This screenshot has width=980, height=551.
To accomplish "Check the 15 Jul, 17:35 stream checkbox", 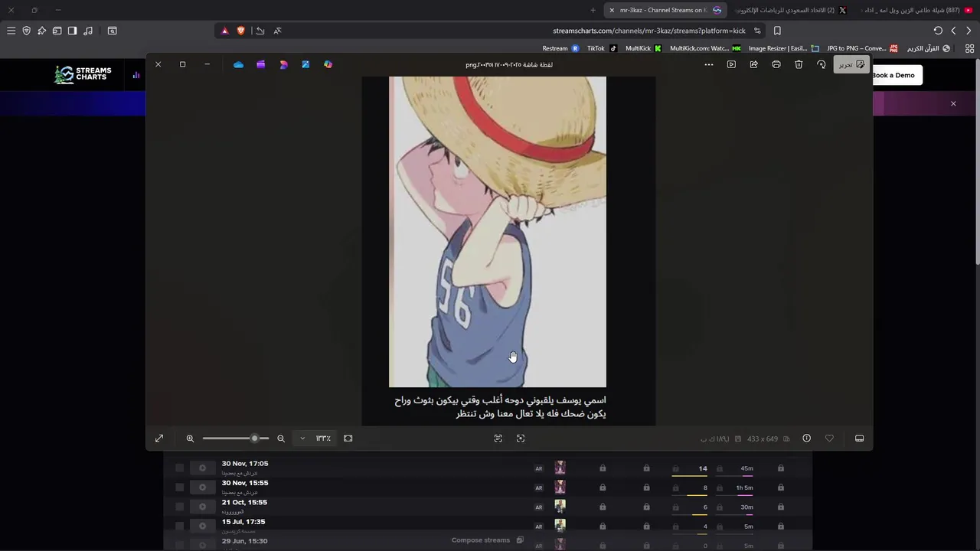I will coord(180,526).
